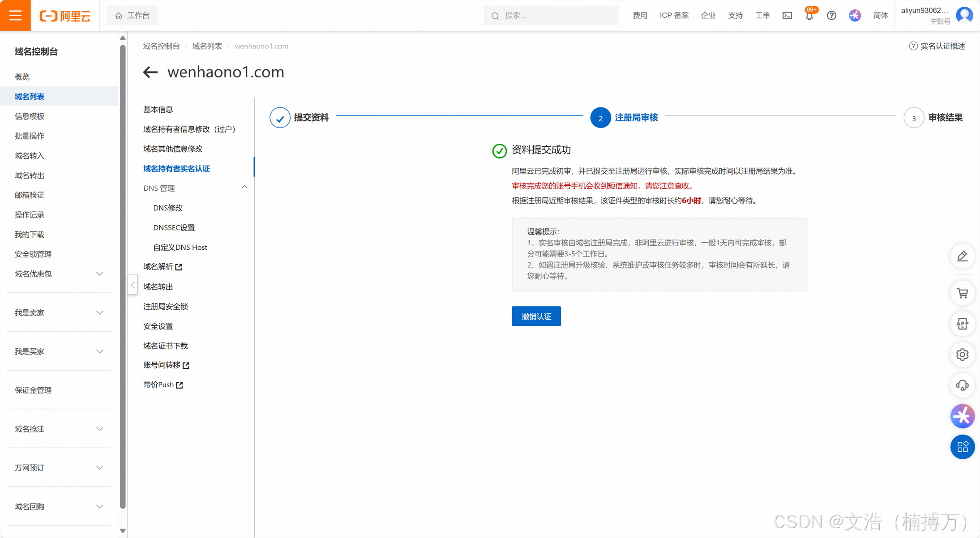The width and height of the screenshot is (980, 538).
Task: Click the help question mark icon in the header
Action: [831, 16]
